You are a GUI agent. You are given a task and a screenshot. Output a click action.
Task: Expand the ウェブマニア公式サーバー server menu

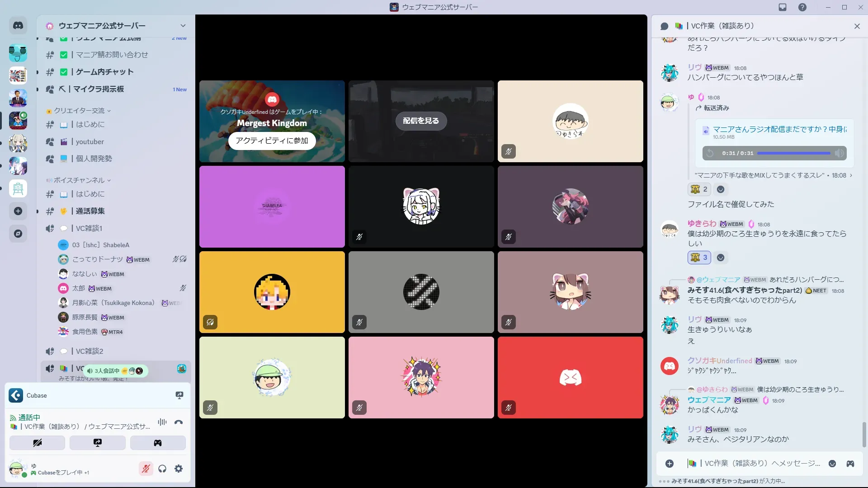183,26
